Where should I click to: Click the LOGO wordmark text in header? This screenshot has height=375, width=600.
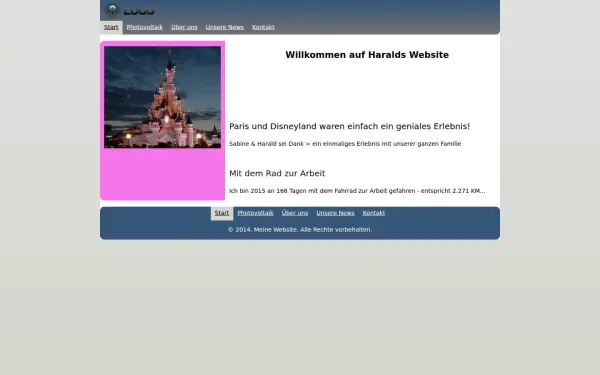[x=139, y=12]
